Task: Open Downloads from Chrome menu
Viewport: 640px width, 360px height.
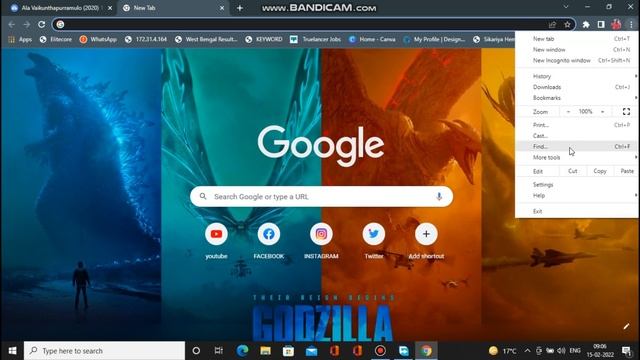Action: point(576,87)
